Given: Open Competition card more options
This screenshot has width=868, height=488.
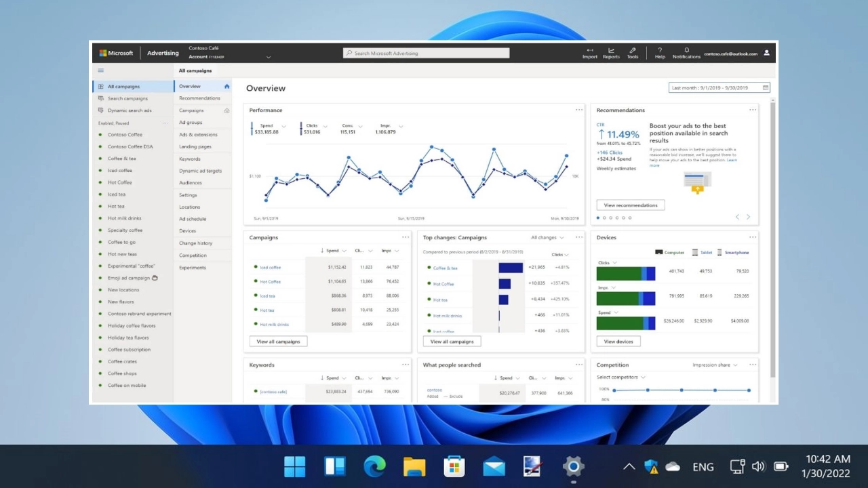Looking at the screenshot, I should [x=753, y=365].
